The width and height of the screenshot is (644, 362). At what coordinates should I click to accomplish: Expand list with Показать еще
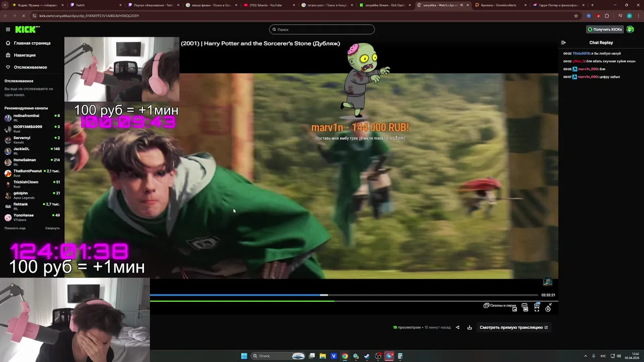tap(15, 228)
